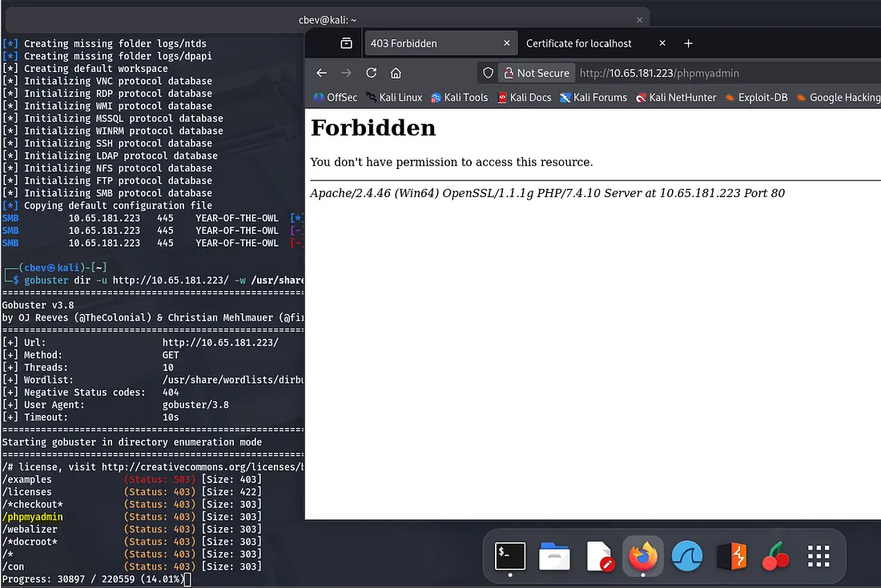
Task: Open the Firefox tab list button
Action: click(346, 43)
